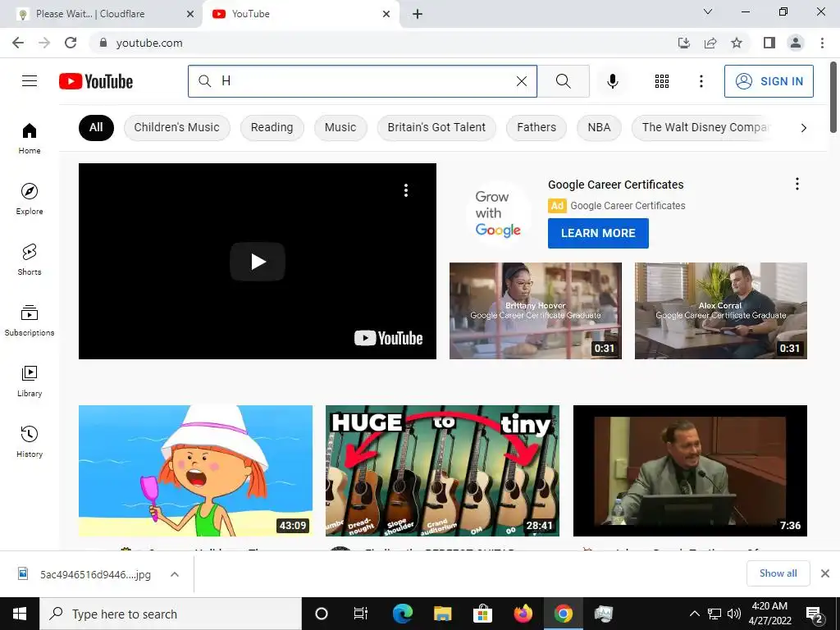Go to Home in the sidebar
The image size is (840, 630).
(x=30, y=138)
